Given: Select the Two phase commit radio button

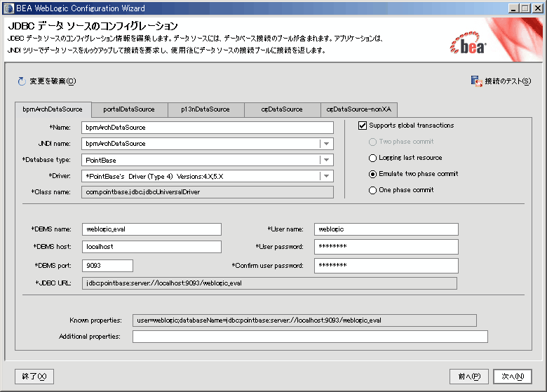Looking at the screenshot, I should tap(372, 142).
